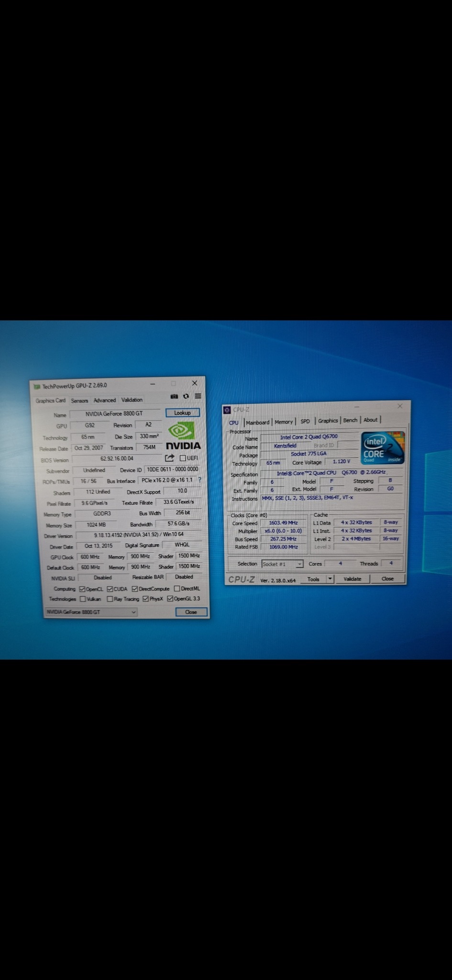The image size is (452, 980).
Task: Click the Rated FSB value 1069.00 MHz
Action: click(283, 547)
